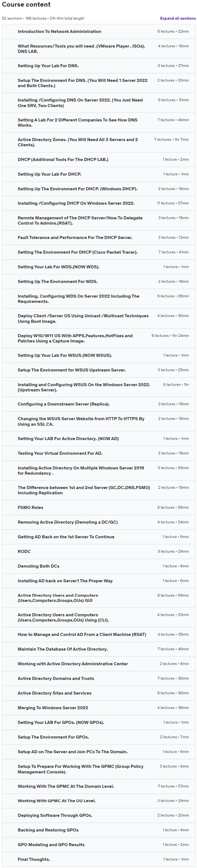This screenshot has width=197, height=868.
Task: Expand DHCP Additional Tools section
Action: [99, 159]
